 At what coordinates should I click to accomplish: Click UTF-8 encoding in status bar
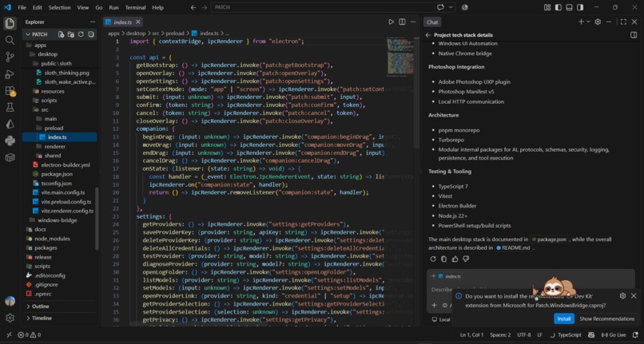[523, 335]
